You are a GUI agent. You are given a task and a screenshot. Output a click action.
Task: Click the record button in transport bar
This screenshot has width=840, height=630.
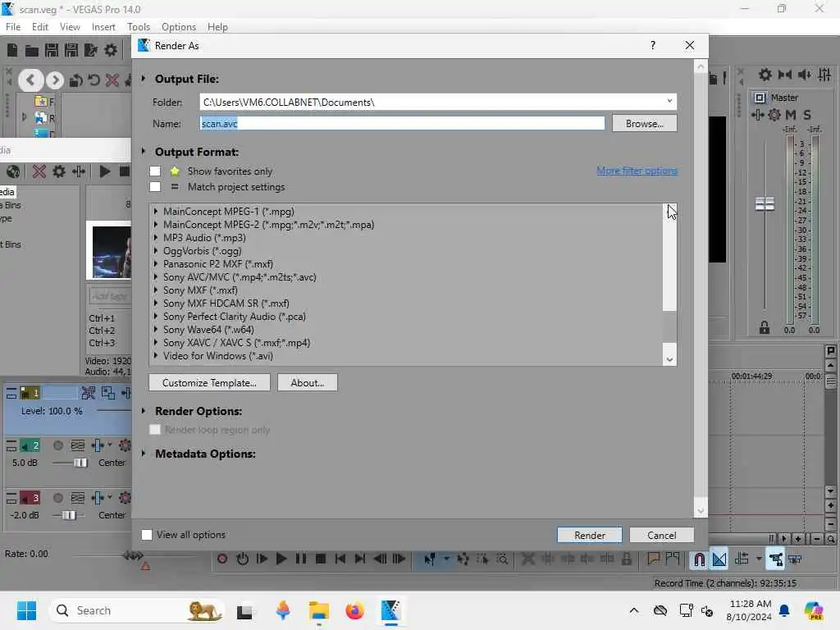click(x=221, y=559)
